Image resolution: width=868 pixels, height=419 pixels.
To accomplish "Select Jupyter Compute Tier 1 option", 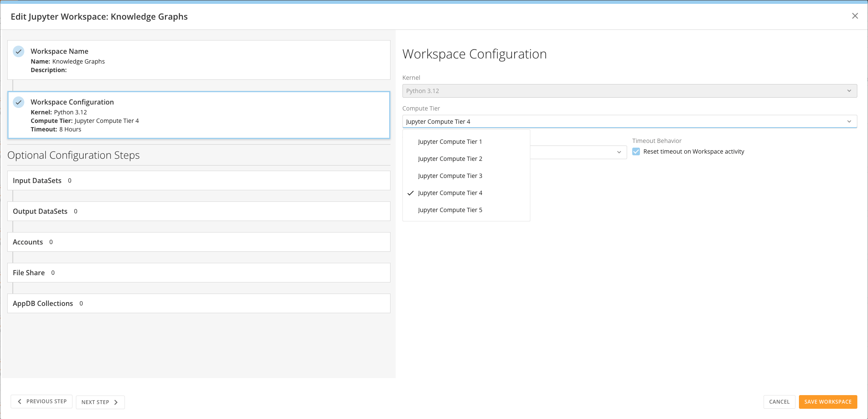I will (466, 142).
